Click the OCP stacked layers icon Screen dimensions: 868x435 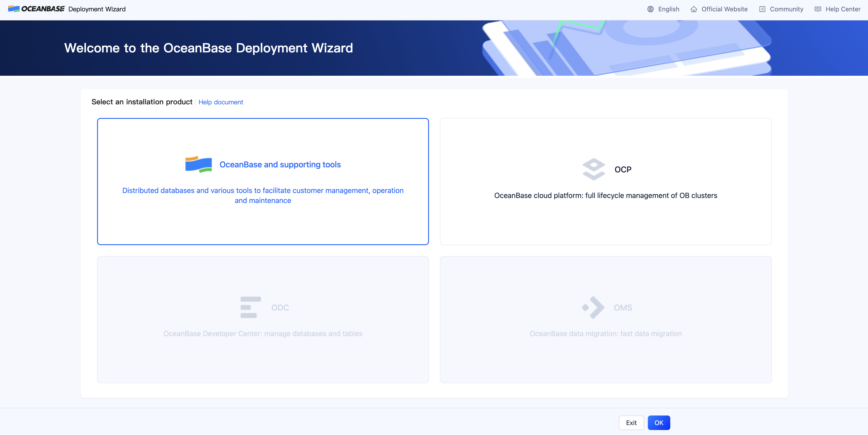point(593,169)
